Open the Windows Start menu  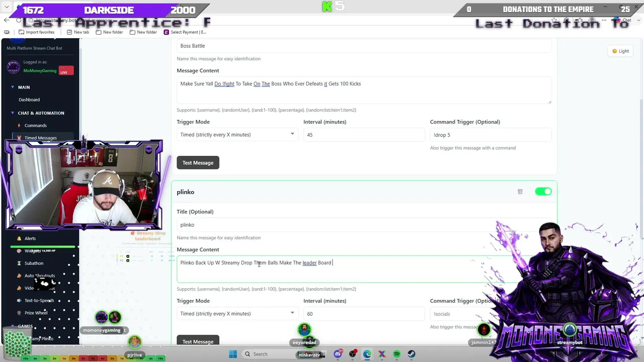(x=233, y=354)
